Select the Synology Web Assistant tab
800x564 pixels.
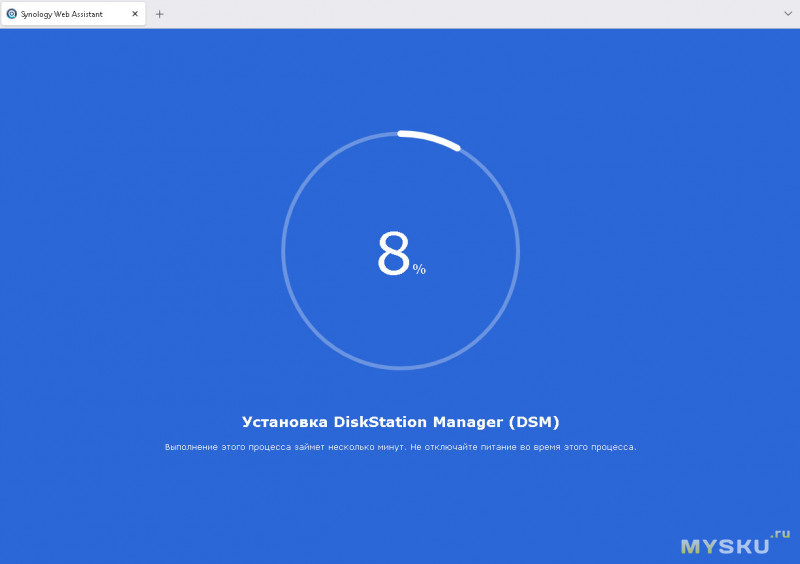tap(73, 14)
